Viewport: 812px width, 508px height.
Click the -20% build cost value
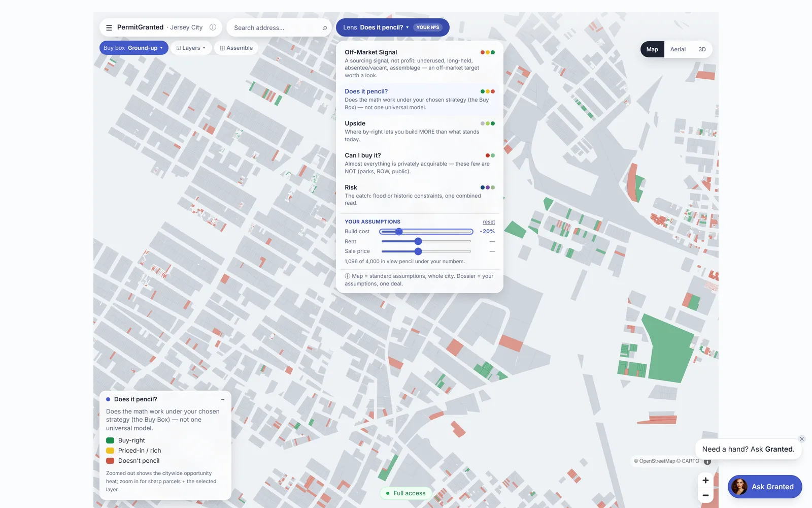pos(487,232)
